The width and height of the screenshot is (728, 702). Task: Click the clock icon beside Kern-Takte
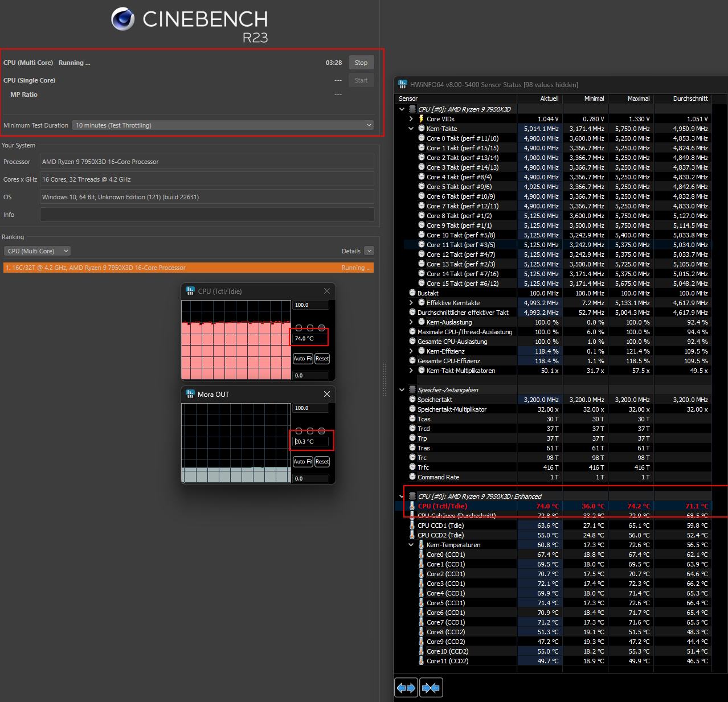(x=422, y=128)
